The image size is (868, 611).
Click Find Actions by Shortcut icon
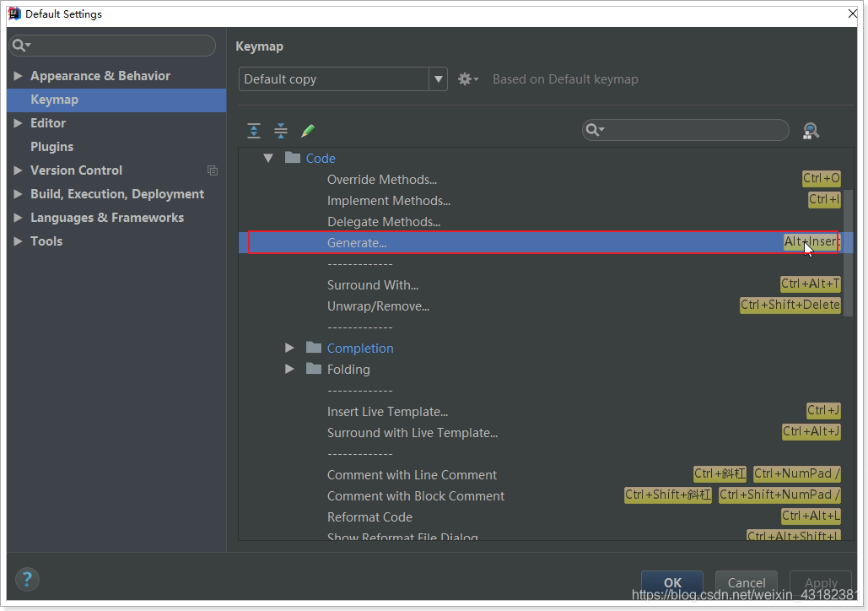click(x=811, y=131)
